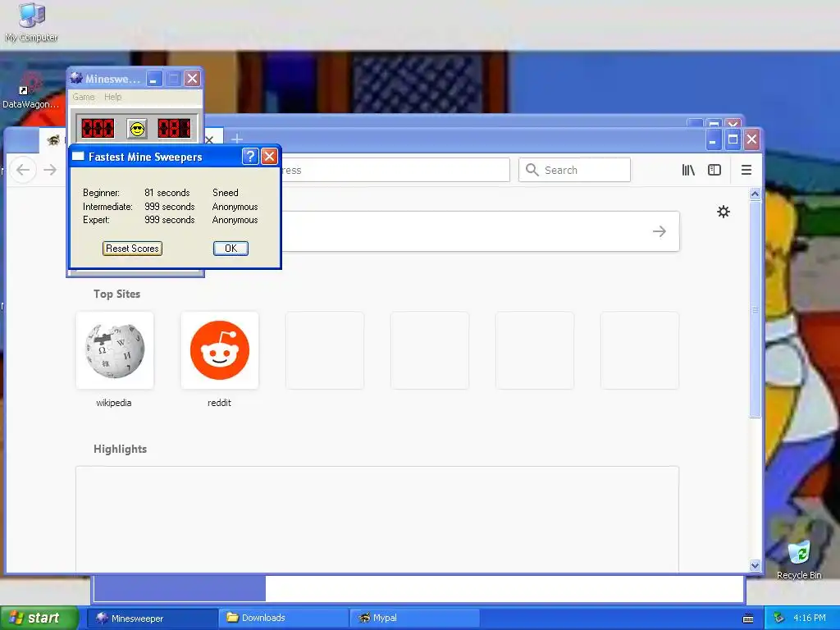Click the search box go arrow

(660, 231)
